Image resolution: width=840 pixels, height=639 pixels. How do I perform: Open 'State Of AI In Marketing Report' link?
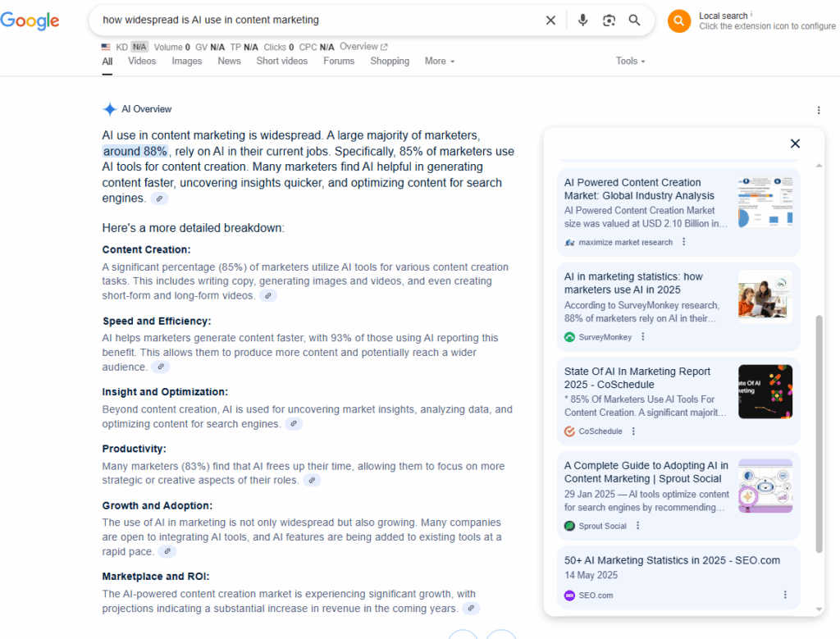[637, 378]
